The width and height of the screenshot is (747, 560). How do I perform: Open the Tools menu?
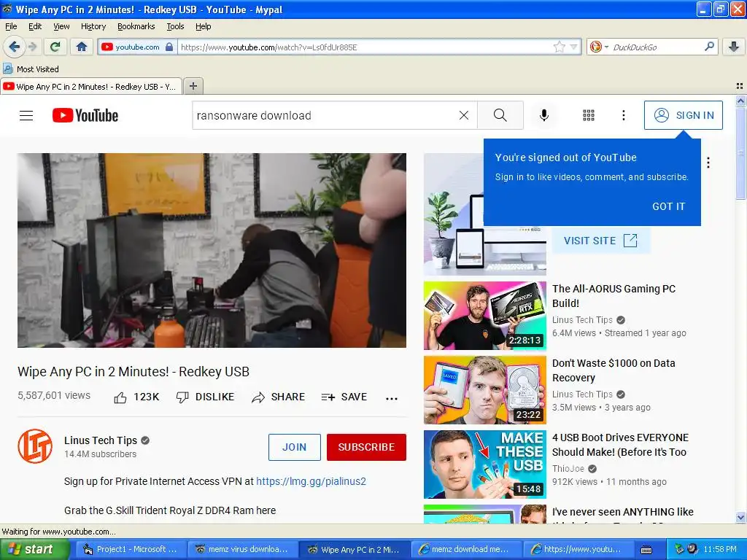(175, 26)
